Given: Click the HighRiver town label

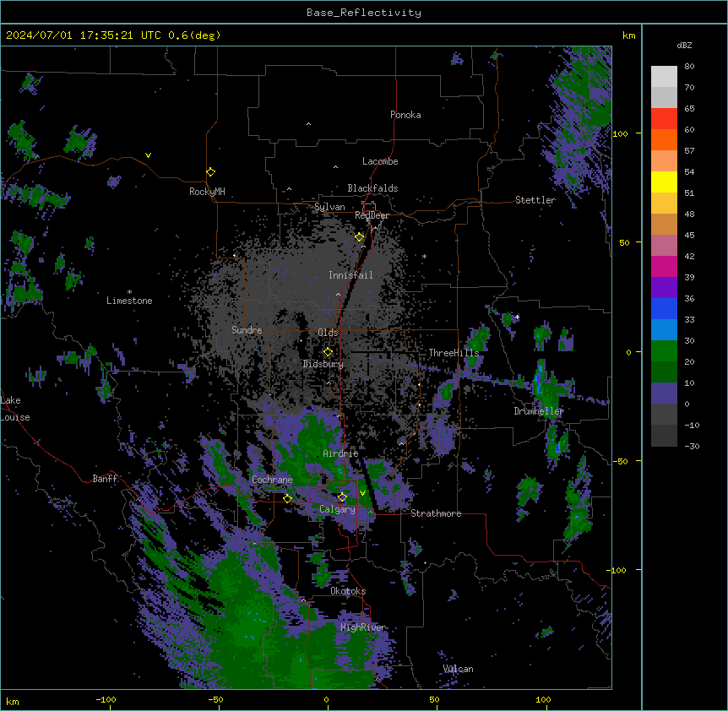Looking at the screenshot, I should 363,627.
